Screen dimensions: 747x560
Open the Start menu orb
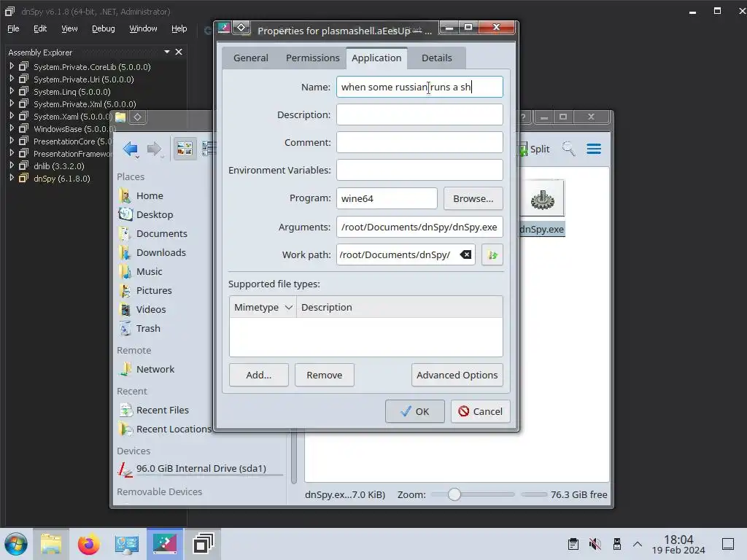(16, 544)
